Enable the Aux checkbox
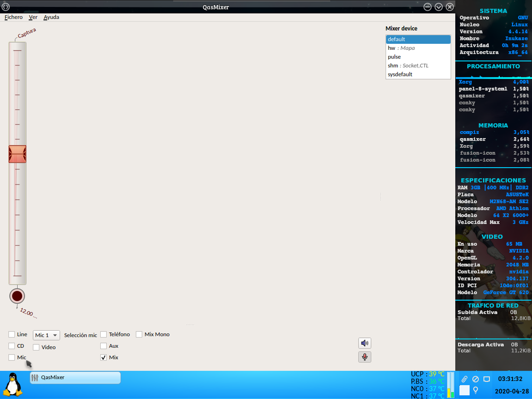Image resolution: width=532 pixels, height=399 pixels. point(104,346)
